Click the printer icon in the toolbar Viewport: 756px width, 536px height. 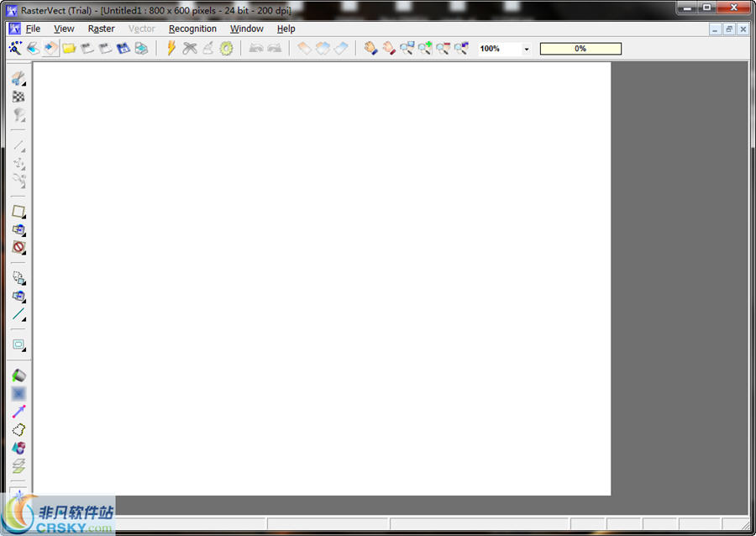pos(141,49)
